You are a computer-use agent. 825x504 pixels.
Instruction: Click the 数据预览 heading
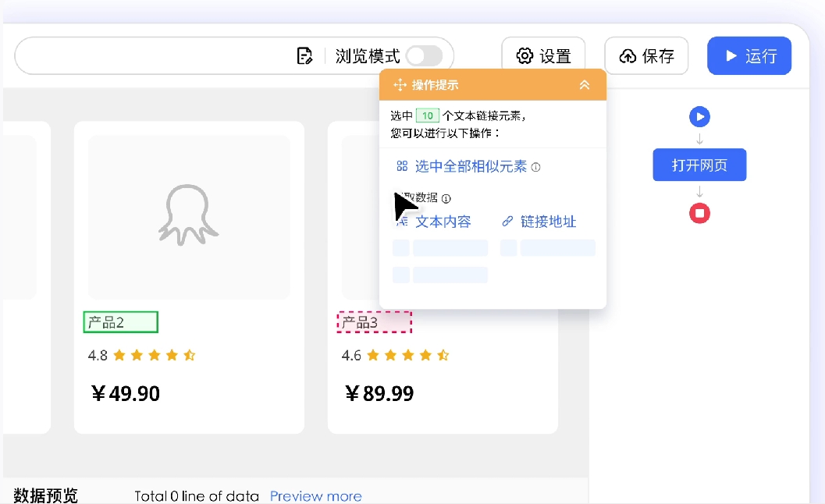click(x=46, y=495)
